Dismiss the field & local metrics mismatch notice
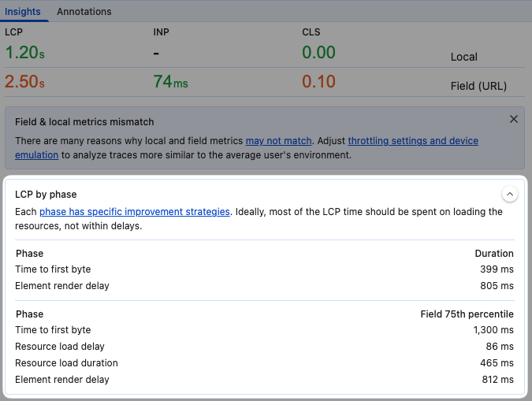 (514, 119)
